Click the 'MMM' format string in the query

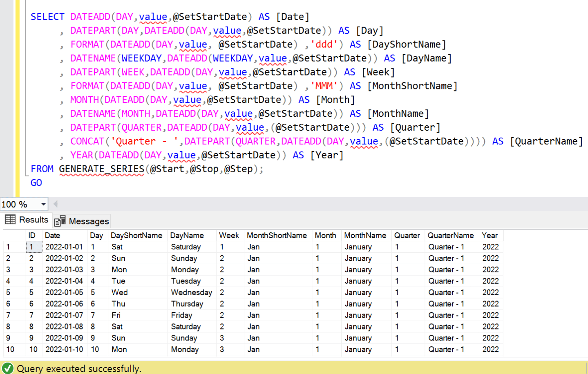pos(324,86)
